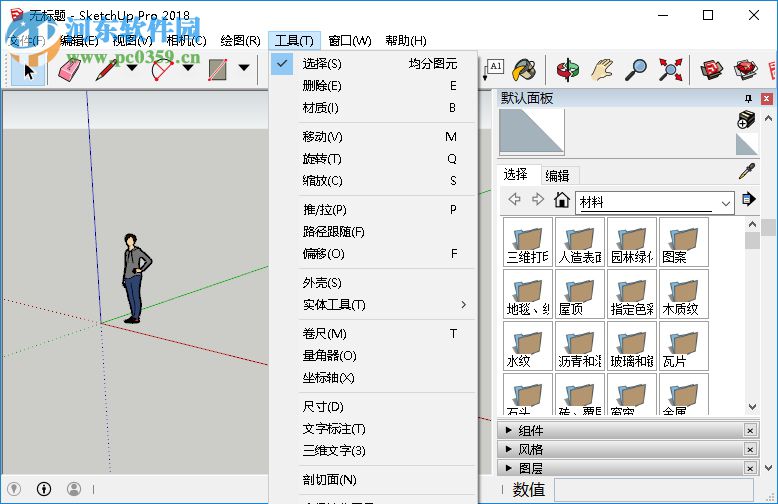Image resolution: width=778 pixels, height=504 pixels.
Task: Choose 坐标轴(X) menu entry
Action: (x=373, y=378)
